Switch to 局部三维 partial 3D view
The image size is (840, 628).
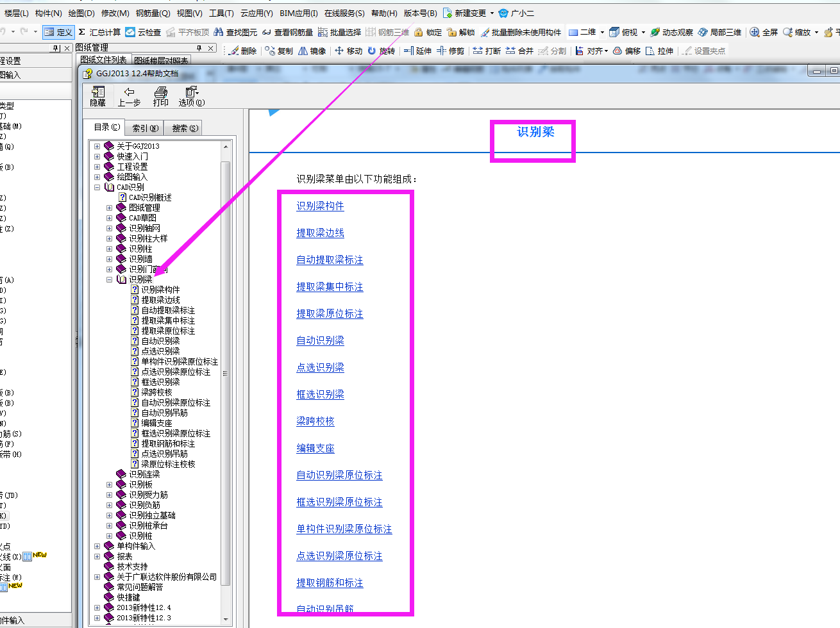(x=719, y=32)
